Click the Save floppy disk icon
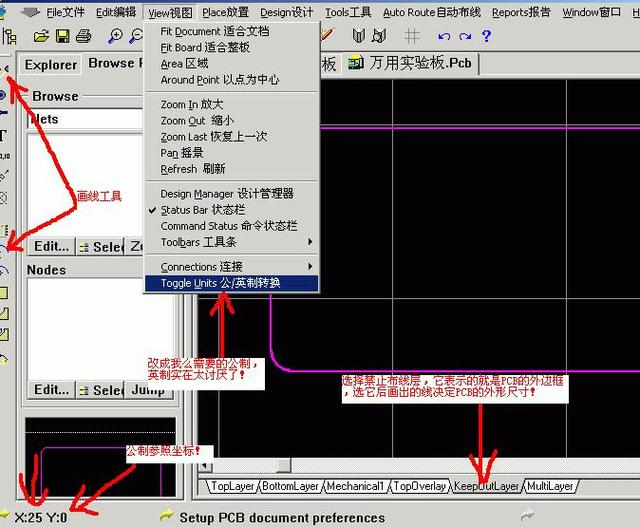This screenshot has height=527, width=640. tap(62, 37)
